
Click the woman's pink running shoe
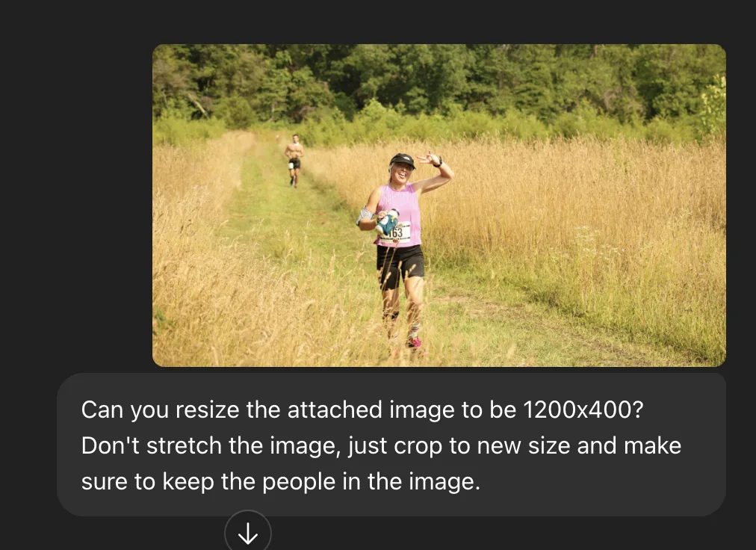coord(414,342)
